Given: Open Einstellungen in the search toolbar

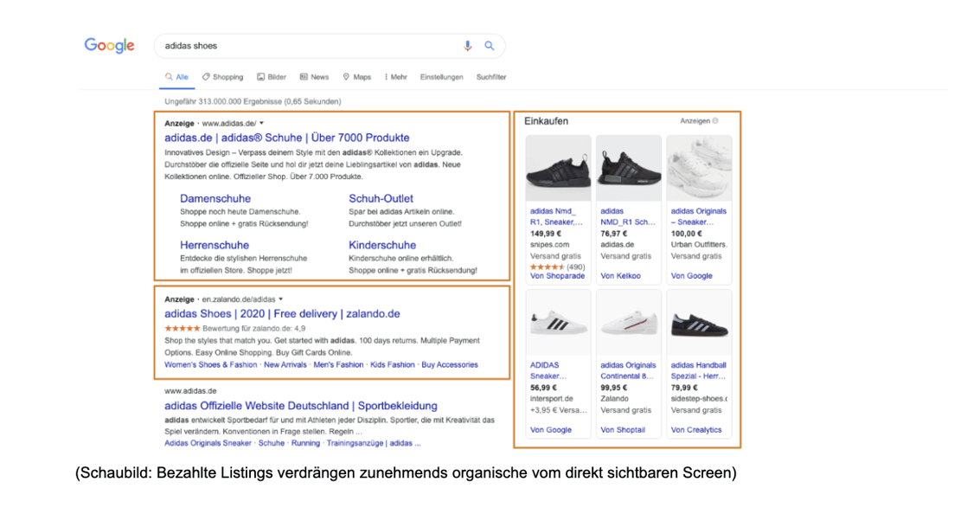Looking at the screenshot, I should (x=441, y=77).
